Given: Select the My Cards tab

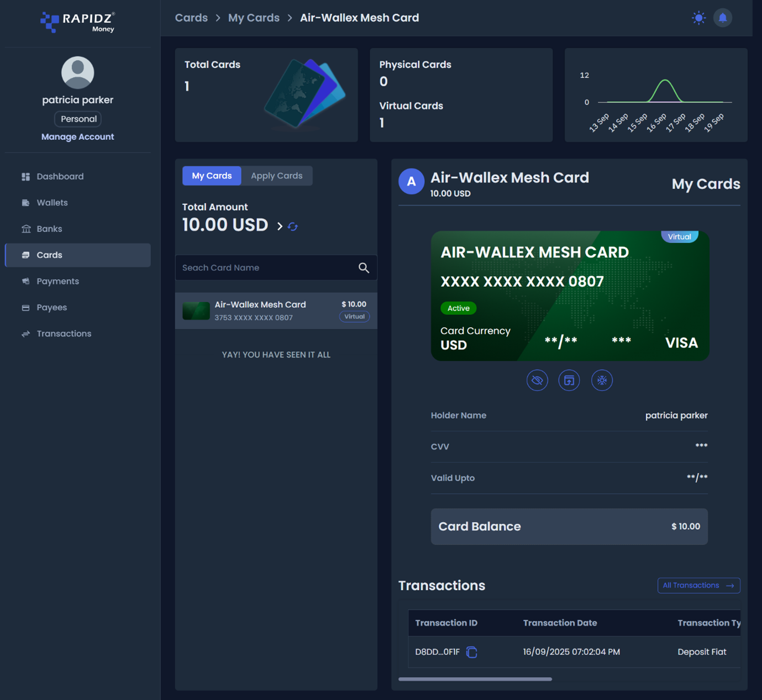Looking at the screenshot, I should [x=212, y=176].
